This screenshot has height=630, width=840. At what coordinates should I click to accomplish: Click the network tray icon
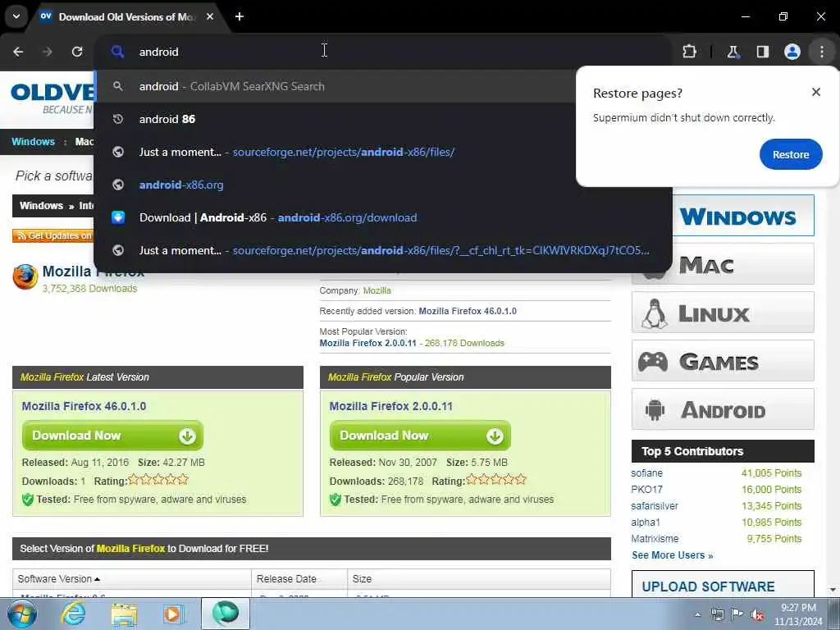[717, 614]
